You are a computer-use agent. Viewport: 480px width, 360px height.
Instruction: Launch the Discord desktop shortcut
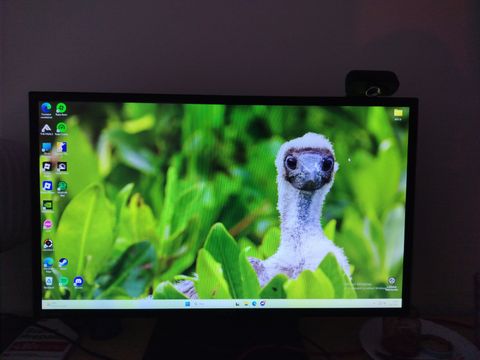(79, 282)
